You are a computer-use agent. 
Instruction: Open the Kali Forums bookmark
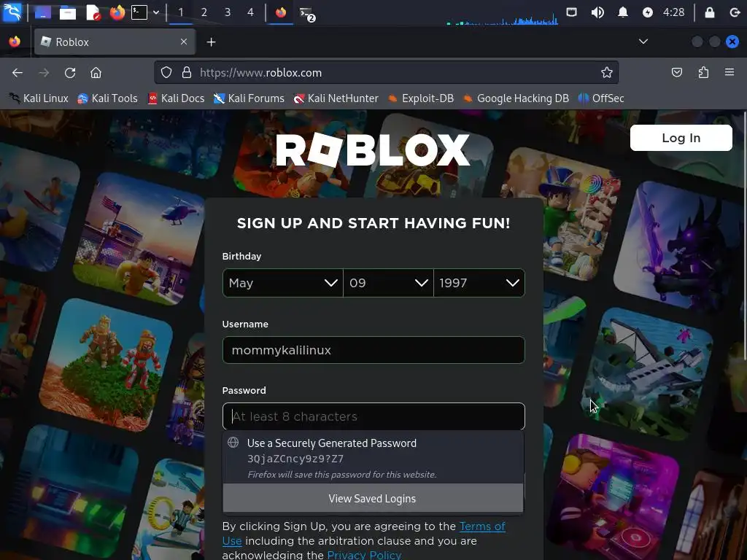coord(249,98)
